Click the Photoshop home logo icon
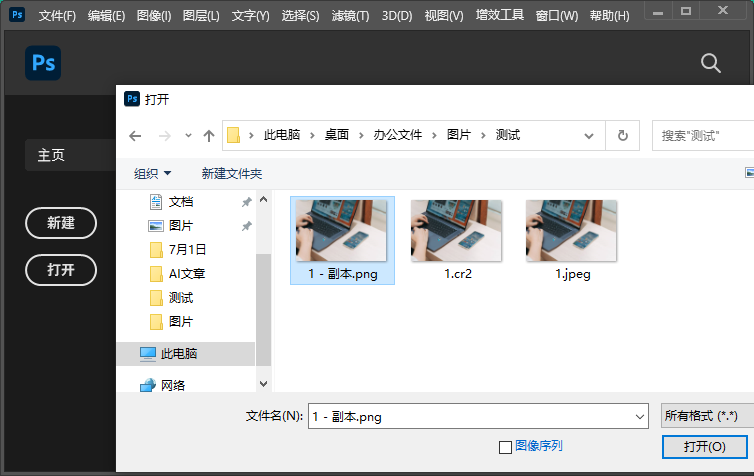 43,63
